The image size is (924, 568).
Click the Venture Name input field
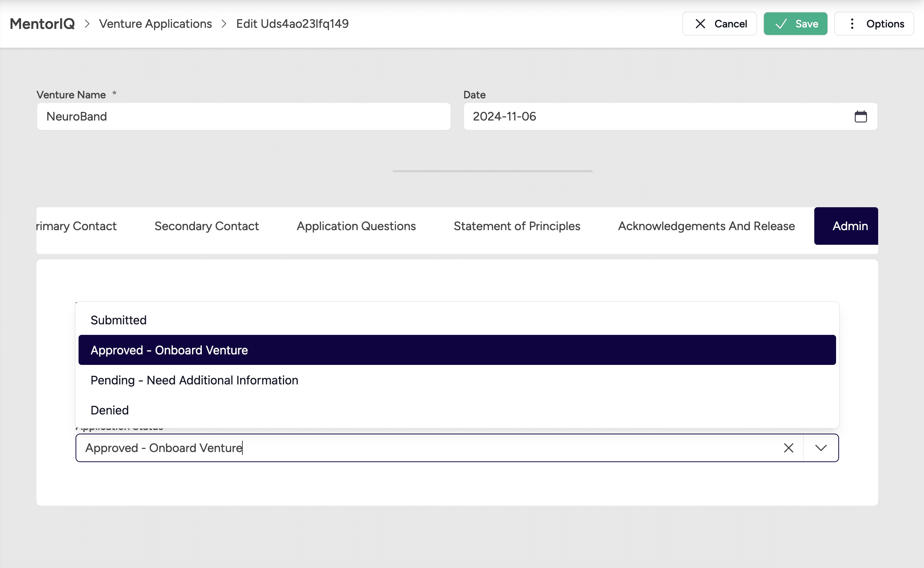[x=243, y=116]
